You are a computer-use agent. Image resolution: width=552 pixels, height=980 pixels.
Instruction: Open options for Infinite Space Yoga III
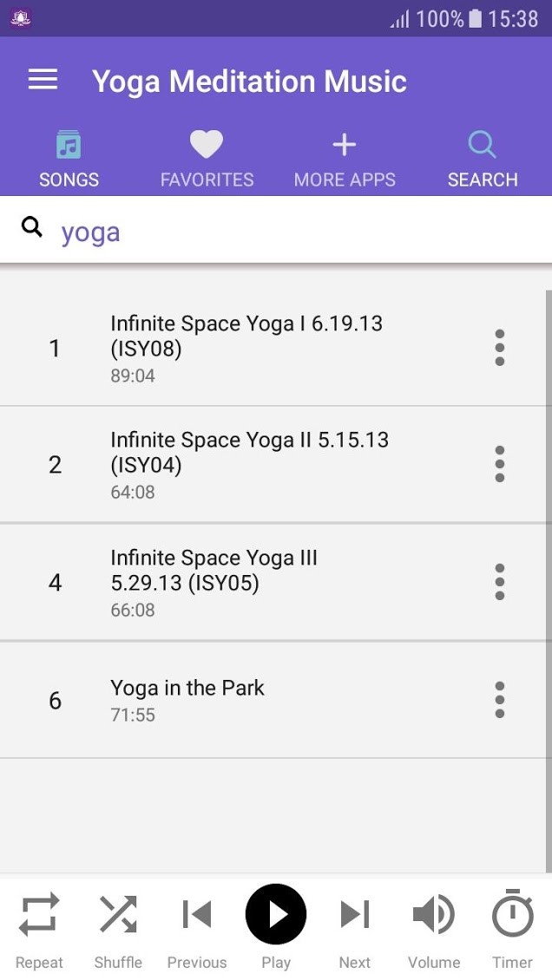(x=499, y=581)
